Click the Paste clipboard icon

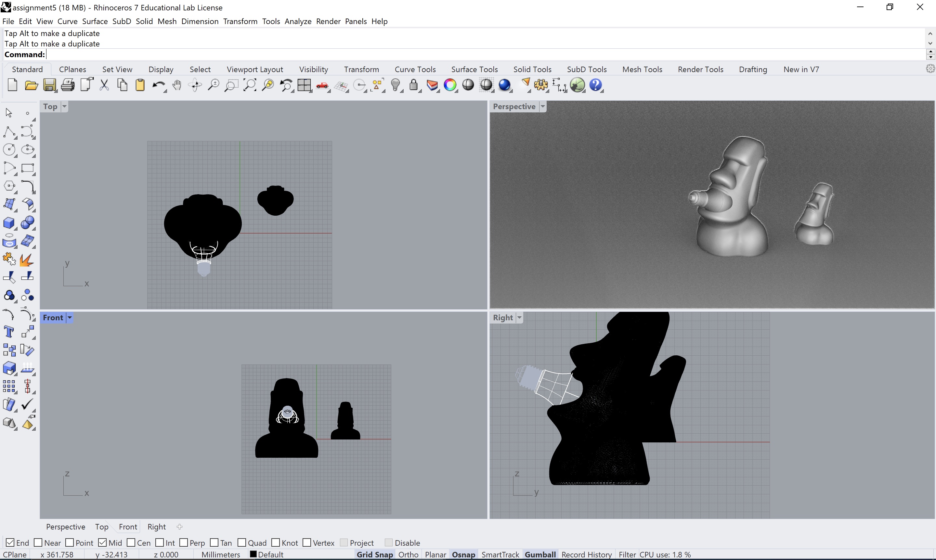[140, 85]
